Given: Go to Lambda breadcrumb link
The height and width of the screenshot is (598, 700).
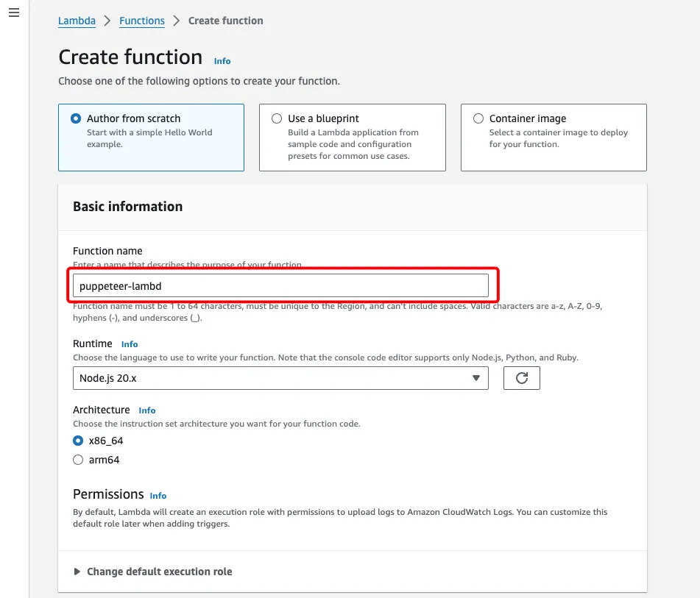Looking at the screenshot, I should pos(77,21).
